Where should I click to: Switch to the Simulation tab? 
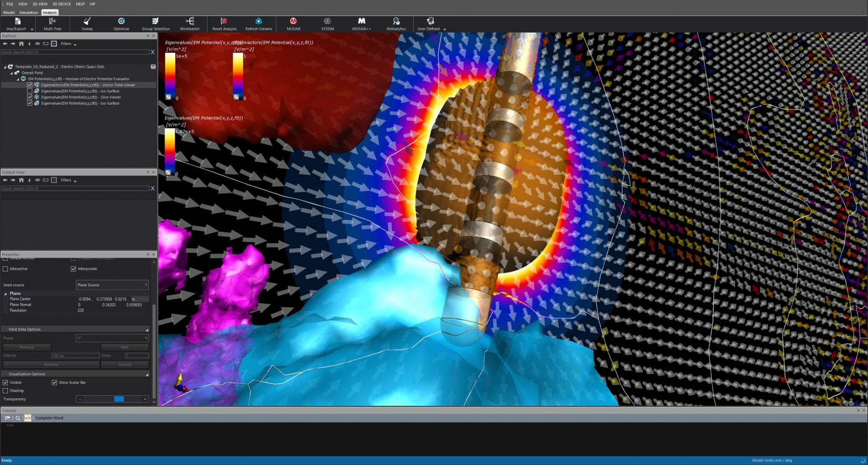coord(28,12)
